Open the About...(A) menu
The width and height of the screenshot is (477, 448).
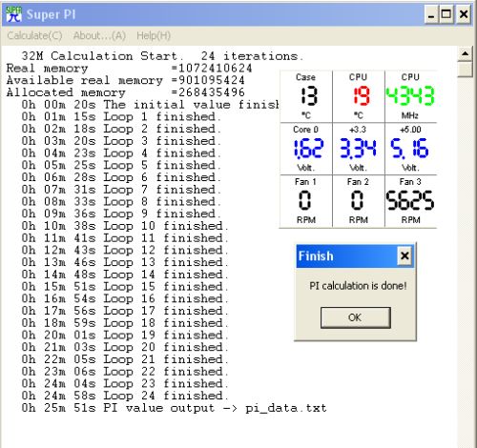coord(99,35)
